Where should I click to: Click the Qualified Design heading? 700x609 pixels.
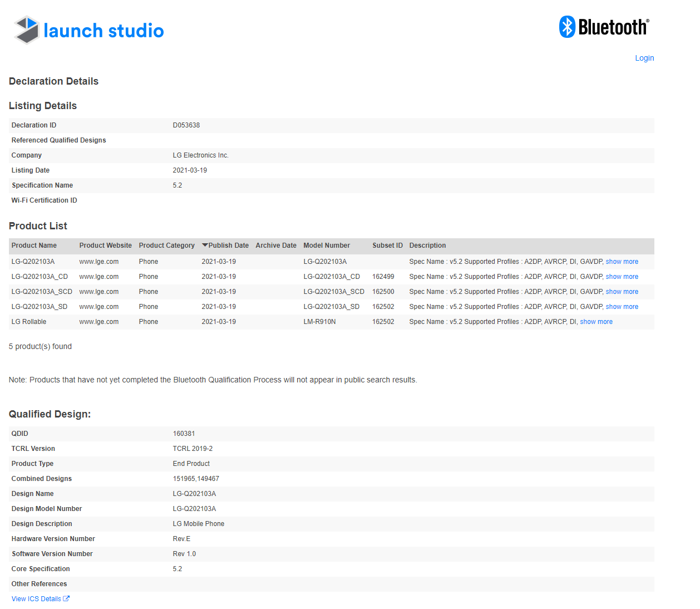coord(50,414)
